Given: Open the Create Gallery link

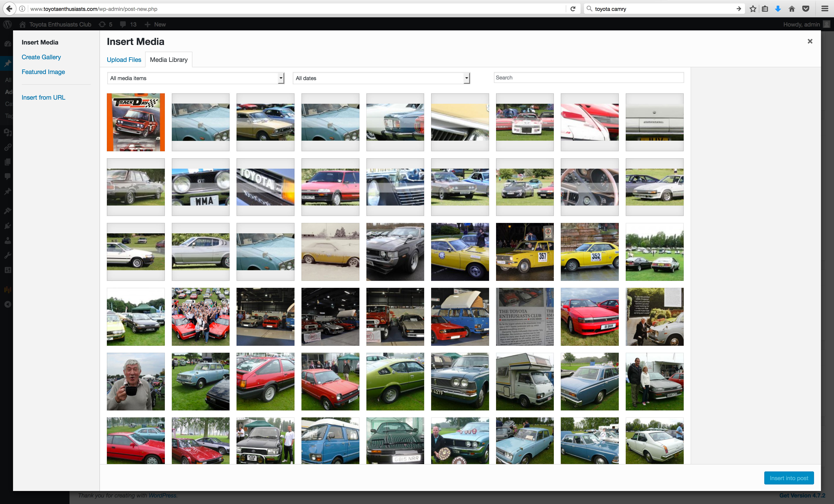Looking at the screenshot, I should coord(41,57).
